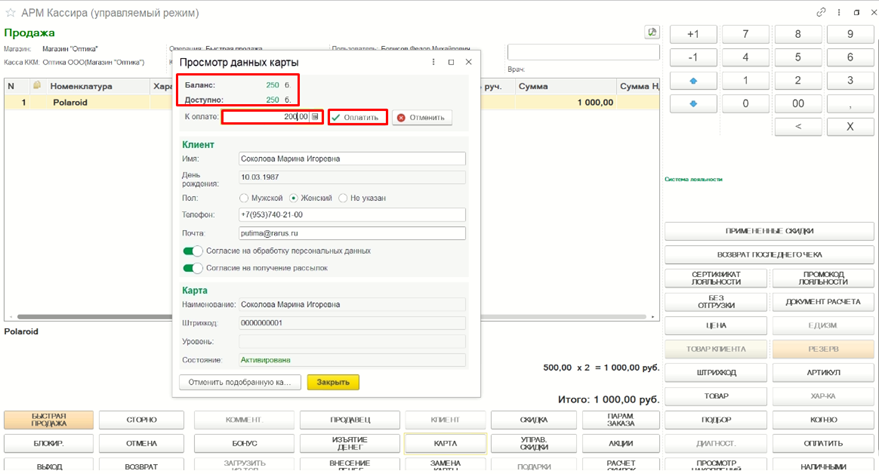The width and height of the screenshot is (879, 474).
Task: Click ДОКУМЕНТ РАСЧЕТА button
Action: click(x=823, y=301)
